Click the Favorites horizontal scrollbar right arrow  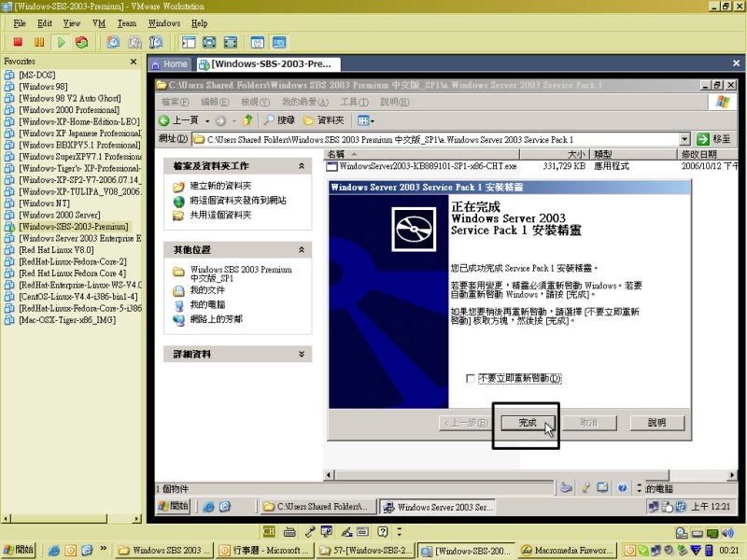coord(137,519)
